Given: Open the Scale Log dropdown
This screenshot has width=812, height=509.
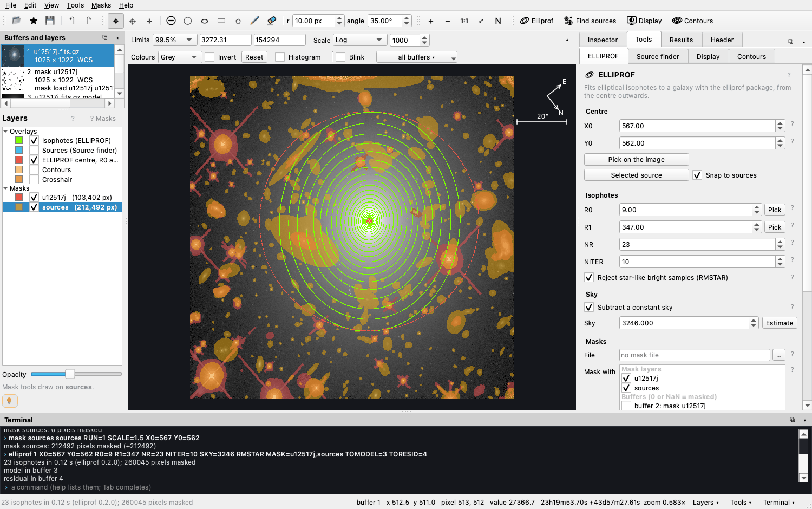Looking at the screenshot, I should point(359,40).
